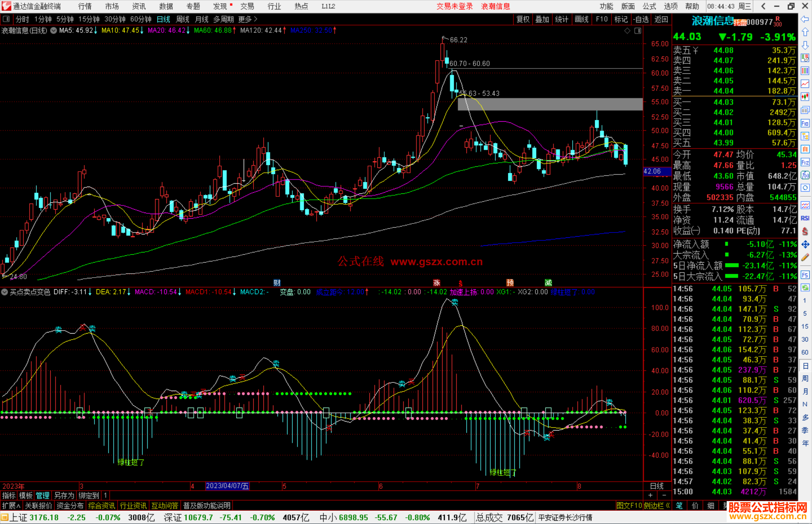Click the candlestick chart sidebar icon
This screenshot has height=524, width=812.
click(x=805, y=97)
